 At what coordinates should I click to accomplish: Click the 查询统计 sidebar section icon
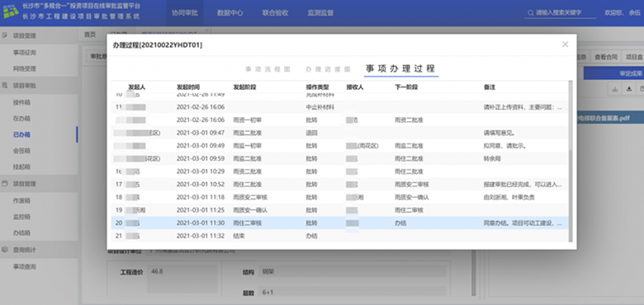coord(5,250)
